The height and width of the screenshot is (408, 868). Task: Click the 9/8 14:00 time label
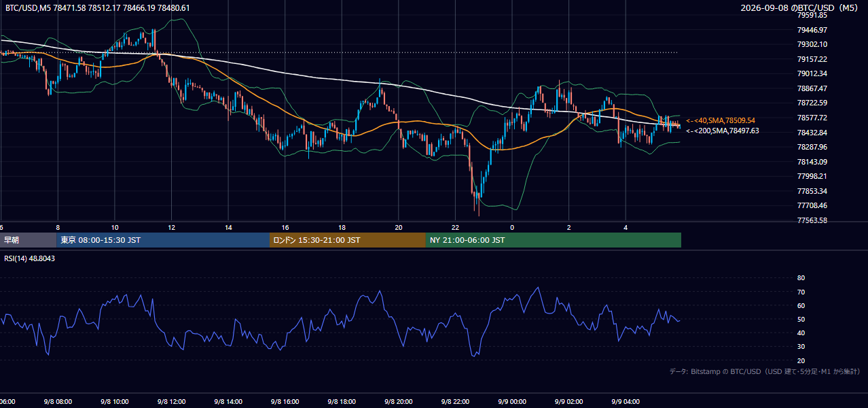[228, 401]
